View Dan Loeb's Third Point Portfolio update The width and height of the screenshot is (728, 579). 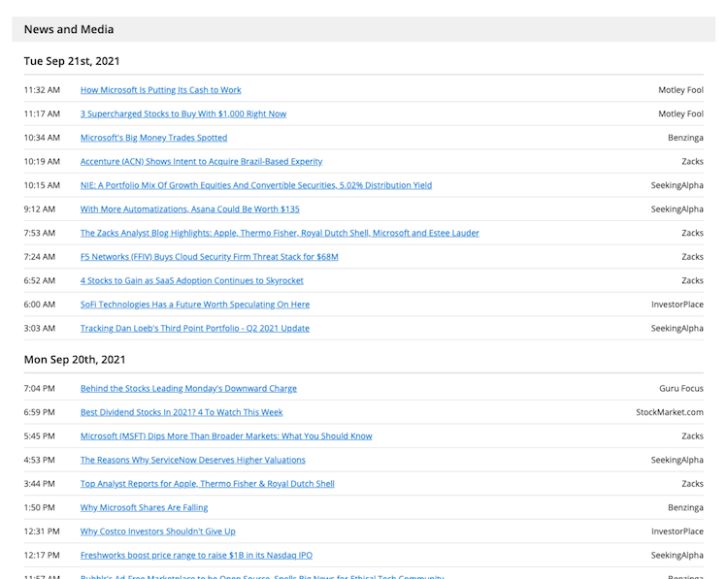[x=194, y=328]
